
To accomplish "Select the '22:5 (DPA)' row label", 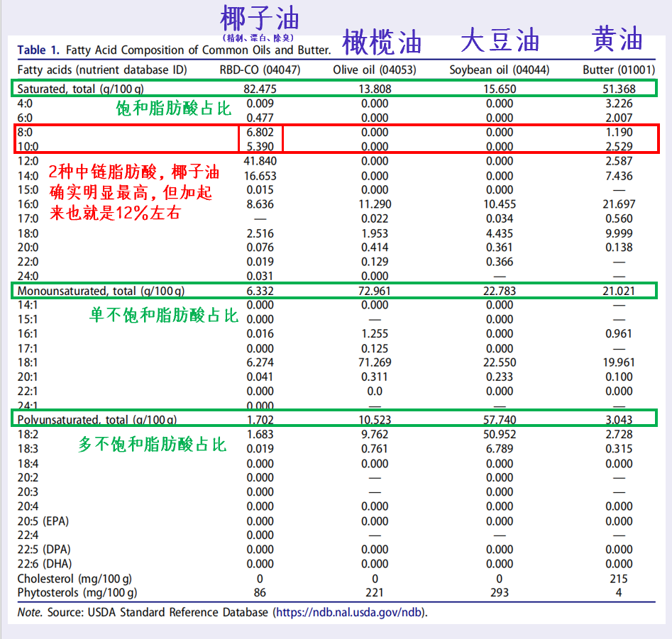I will click(44, 550).
